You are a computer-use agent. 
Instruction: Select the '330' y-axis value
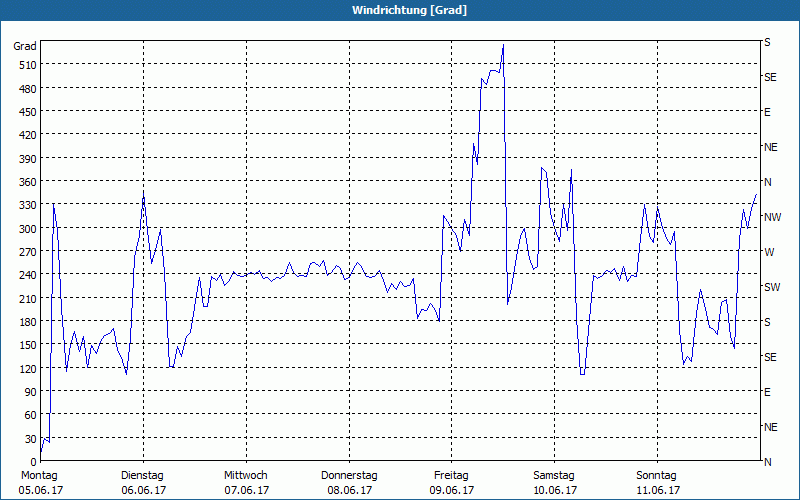(x=28, y=205)
